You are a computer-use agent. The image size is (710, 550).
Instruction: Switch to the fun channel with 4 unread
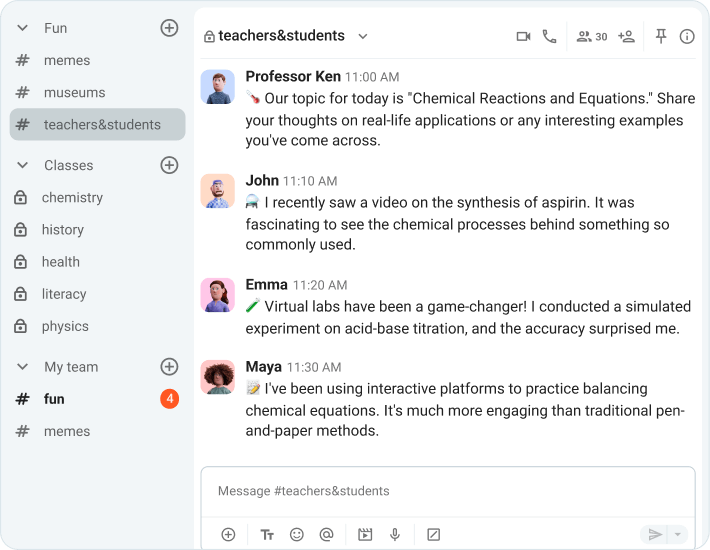(54, 399)
